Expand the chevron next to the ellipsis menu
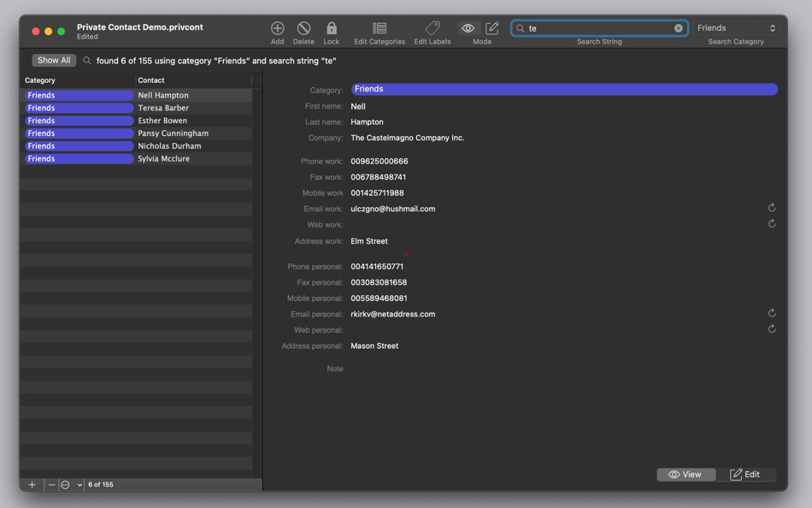This screenshot has width=812, height=508. tap(79, 485)
